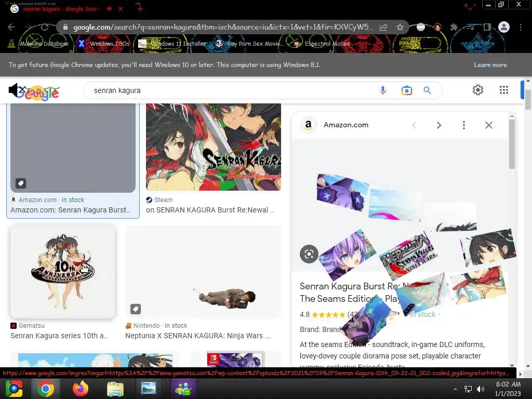Share this page from the address bar

click(x=383, y=27)
